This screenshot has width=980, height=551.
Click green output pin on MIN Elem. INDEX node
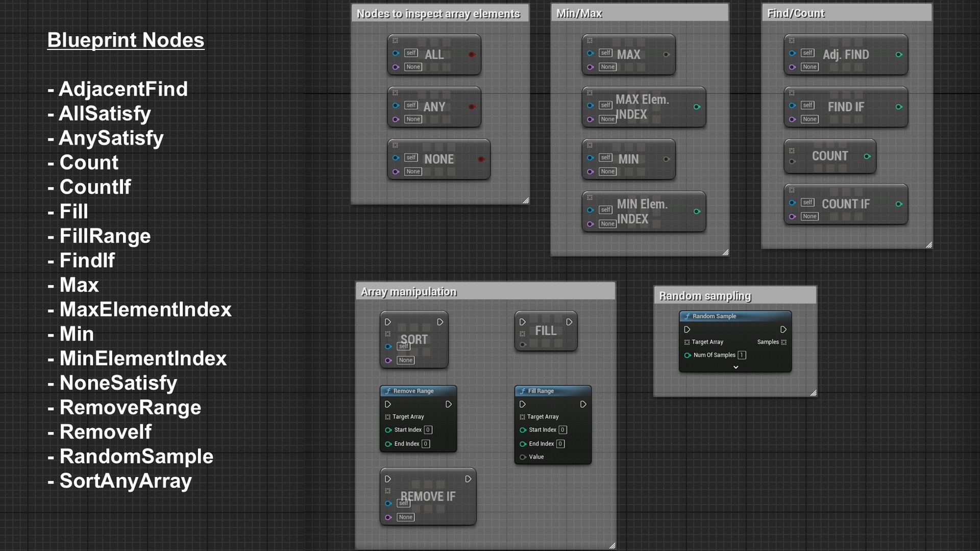(697, 211)
